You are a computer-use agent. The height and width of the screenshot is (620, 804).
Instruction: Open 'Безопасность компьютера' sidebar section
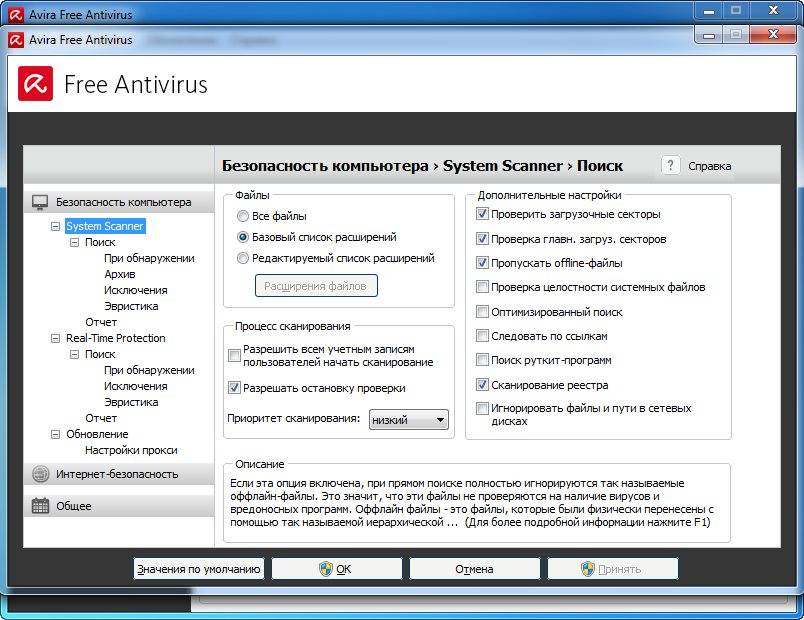tap(119, 202)
